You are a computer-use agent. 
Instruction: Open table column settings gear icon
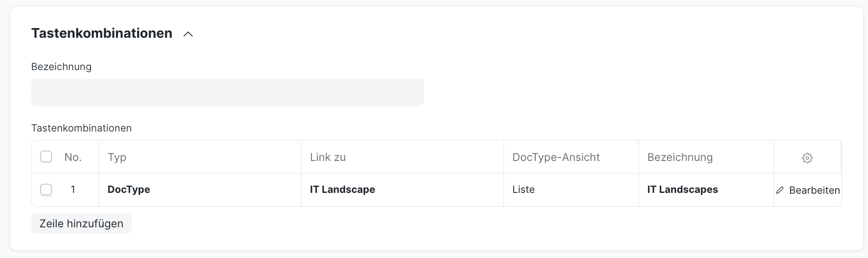point(807,158)
